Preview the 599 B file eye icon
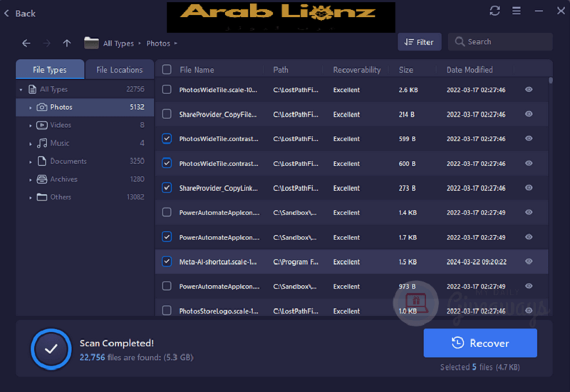The image size is (570, 392). click(x=529, y=138)
